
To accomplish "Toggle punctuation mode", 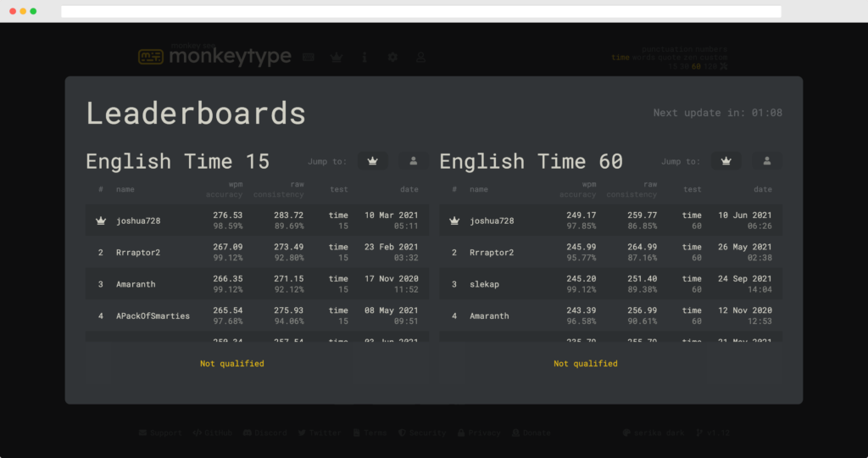I will [666, 48].
